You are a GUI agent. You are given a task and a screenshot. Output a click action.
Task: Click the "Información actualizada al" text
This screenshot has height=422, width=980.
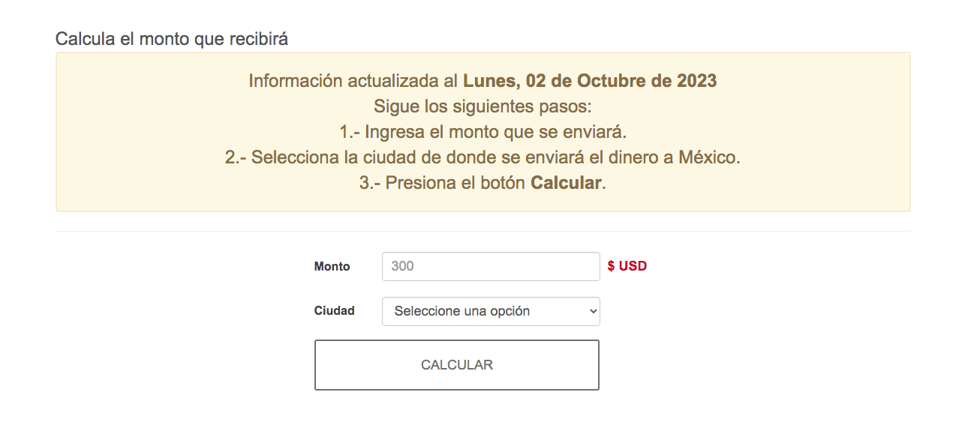(x=353, y=81)
